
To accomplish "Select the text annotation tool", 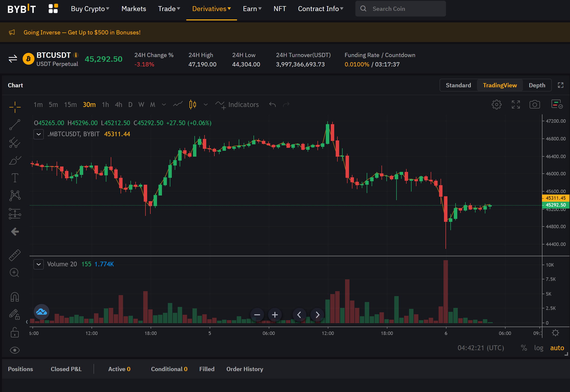I will 15,178.
